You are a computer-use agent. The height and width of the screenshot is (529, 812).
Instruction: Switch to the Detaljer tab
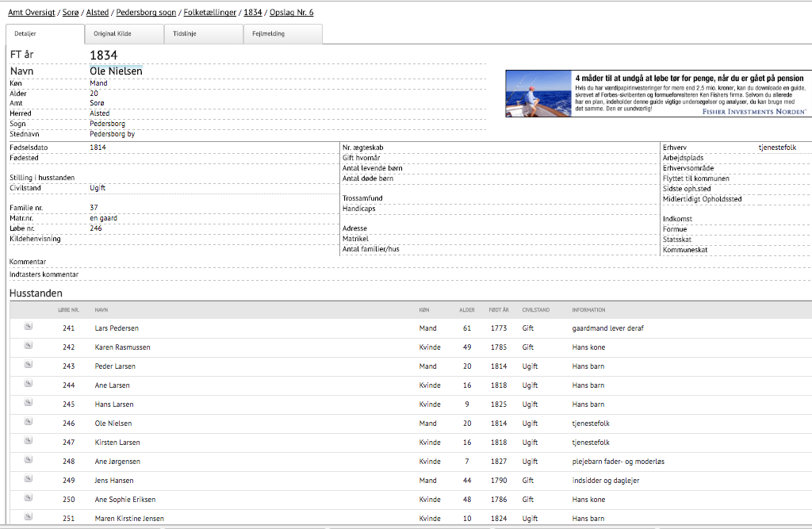45,33
